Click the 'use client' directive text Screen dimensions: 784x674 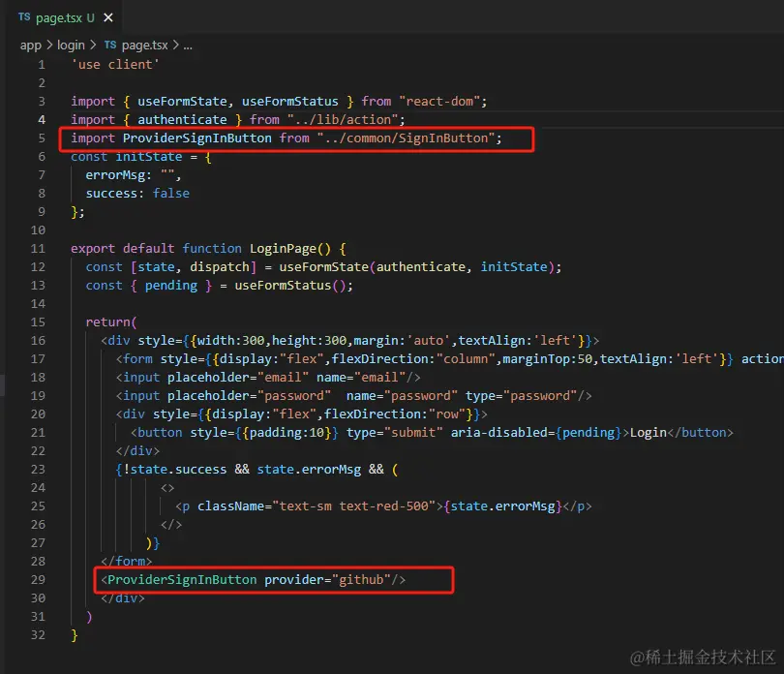coord(115,65)
